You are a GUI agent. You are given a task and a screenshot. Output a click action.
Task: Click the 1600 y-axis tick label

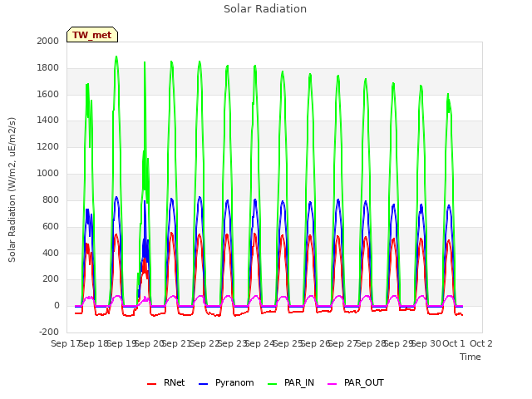[x=48, y=94]
